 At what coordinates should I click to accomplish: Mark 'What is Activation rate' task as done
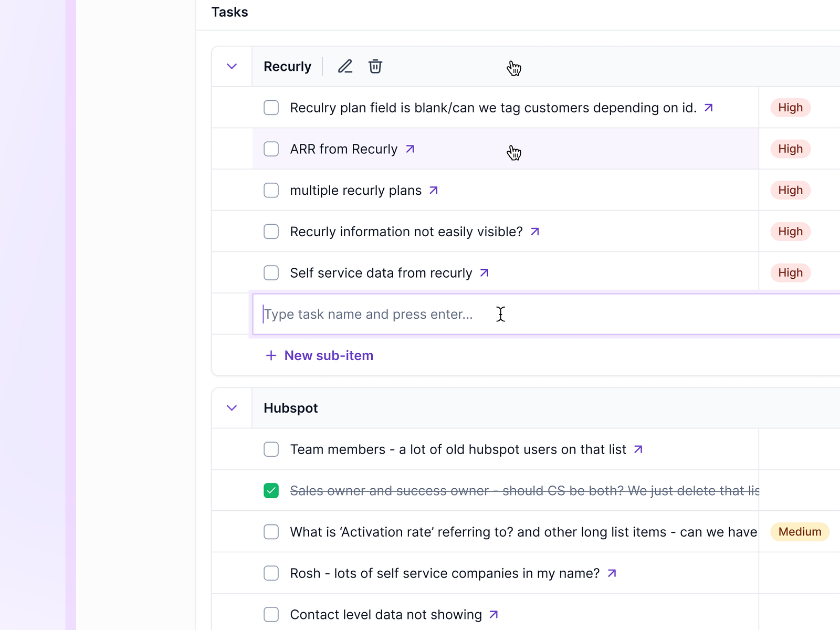coord(271,532)
